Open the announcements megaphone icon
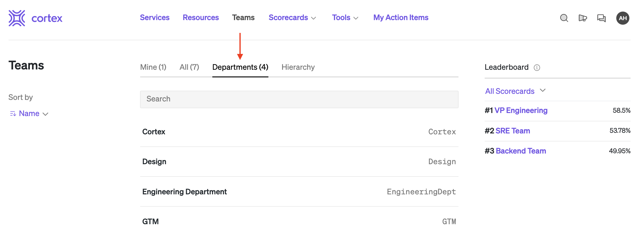Viewport: 644px width, 251px height. pyautogui.click(x=583, y=18)
